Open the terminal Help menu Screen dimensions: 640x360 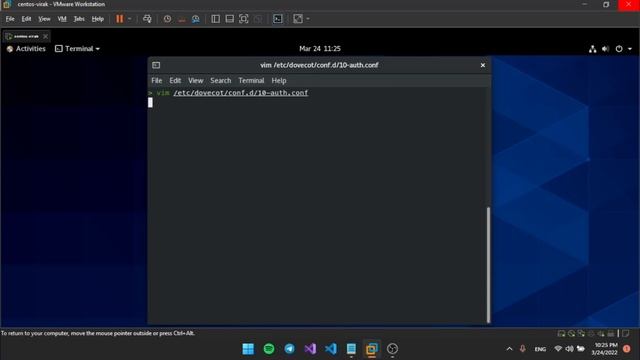coord(279,80)
